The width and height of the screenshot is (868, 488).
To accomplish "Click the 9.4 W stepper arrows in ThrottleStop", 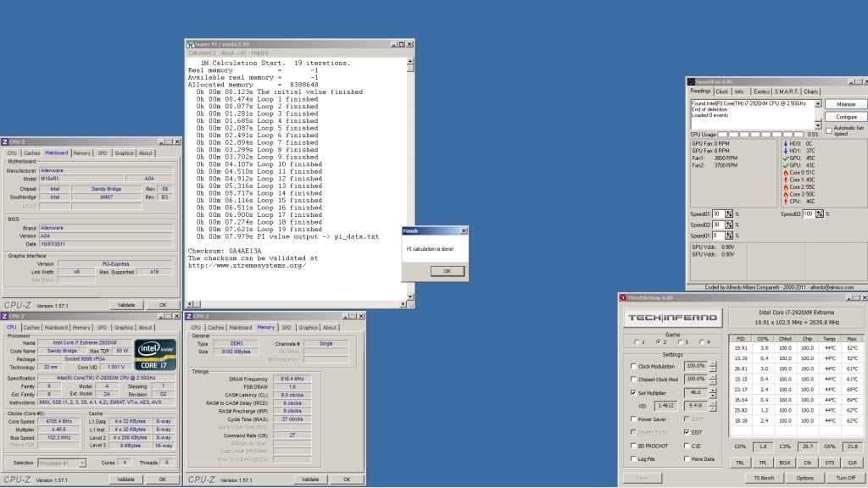I will 713,406.
